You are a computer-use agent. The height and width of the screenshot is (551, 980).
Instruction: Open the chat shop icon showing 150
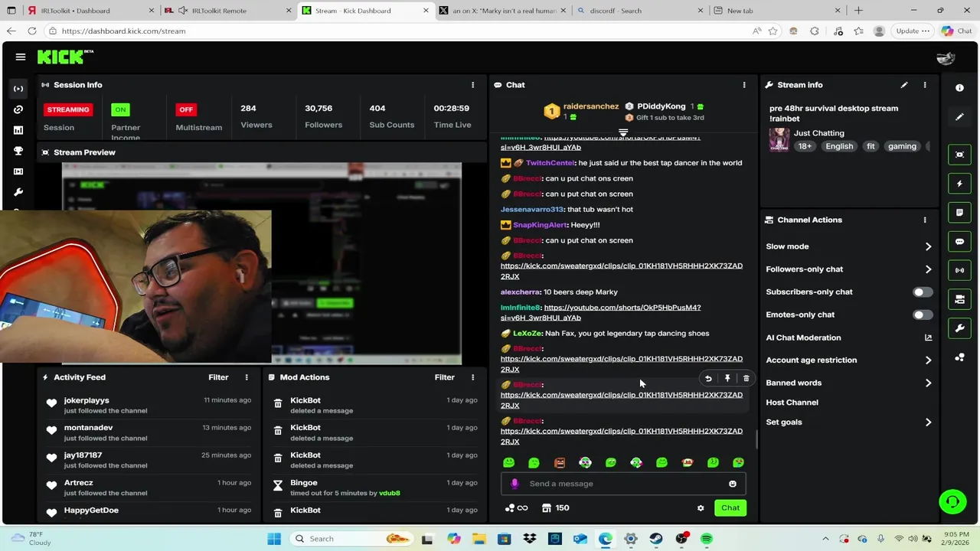[555, 508]
